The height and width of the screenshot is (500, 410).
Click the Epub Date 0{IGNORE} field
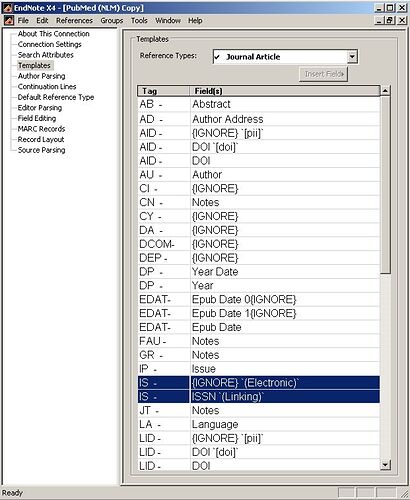[285, 299]
